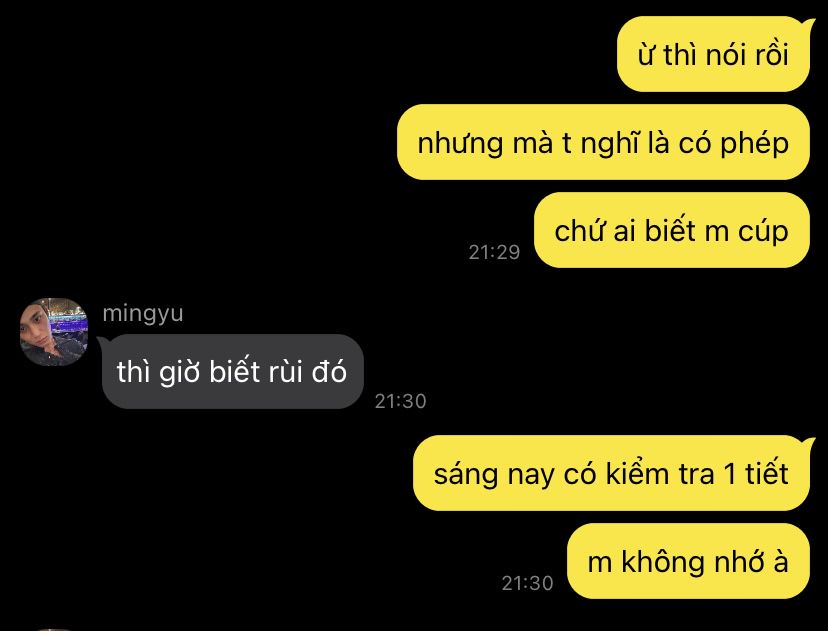The height and width of the screenshot is (631, 828).
Task: Click the word "nhưng" starting the second bubble
Action: (x=460, y=144)
